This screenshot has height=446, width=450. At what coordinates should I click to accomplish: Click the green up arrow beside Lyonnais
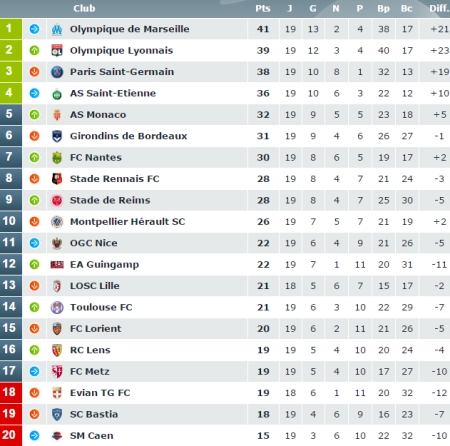pyautogui.click(x=34, y=51)
